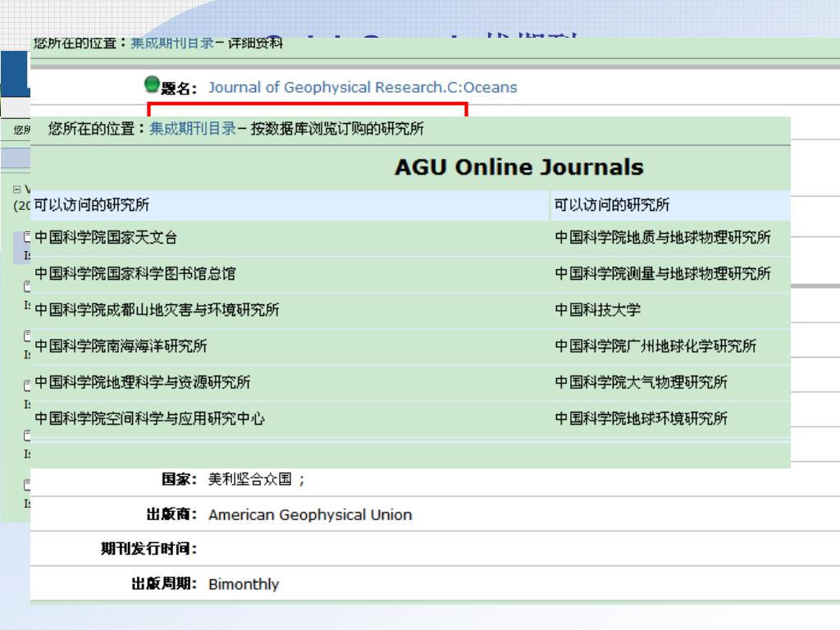Click the 中国科技大学 entry

coord(598,309)
